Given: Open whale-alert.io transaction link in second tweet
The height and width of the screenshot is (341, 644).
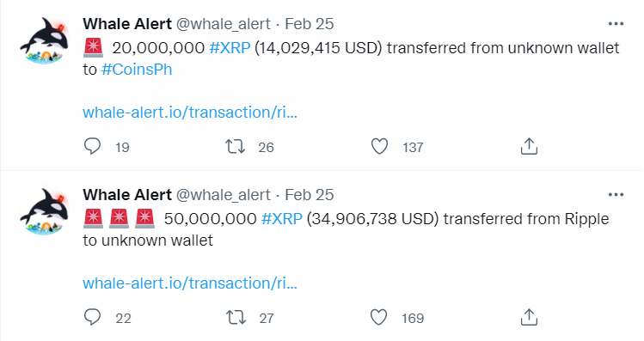Looking at the screenshot, I should point(190,283).
